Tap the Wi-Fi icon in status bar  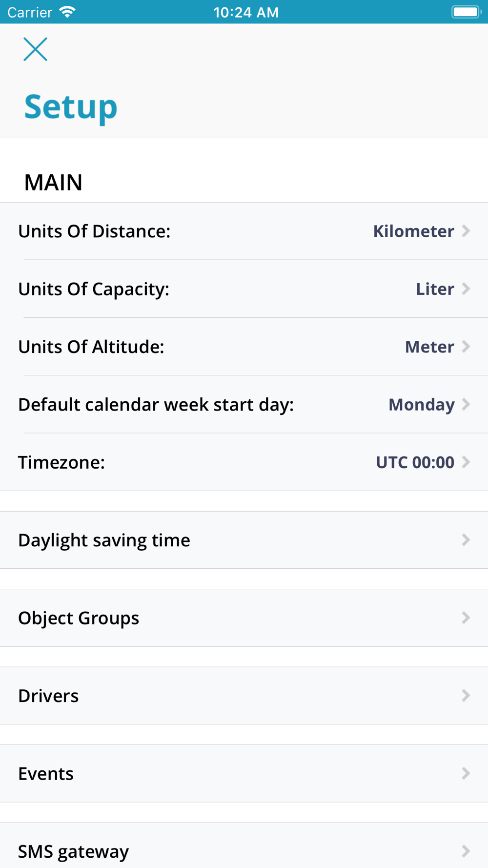point(67,12)
